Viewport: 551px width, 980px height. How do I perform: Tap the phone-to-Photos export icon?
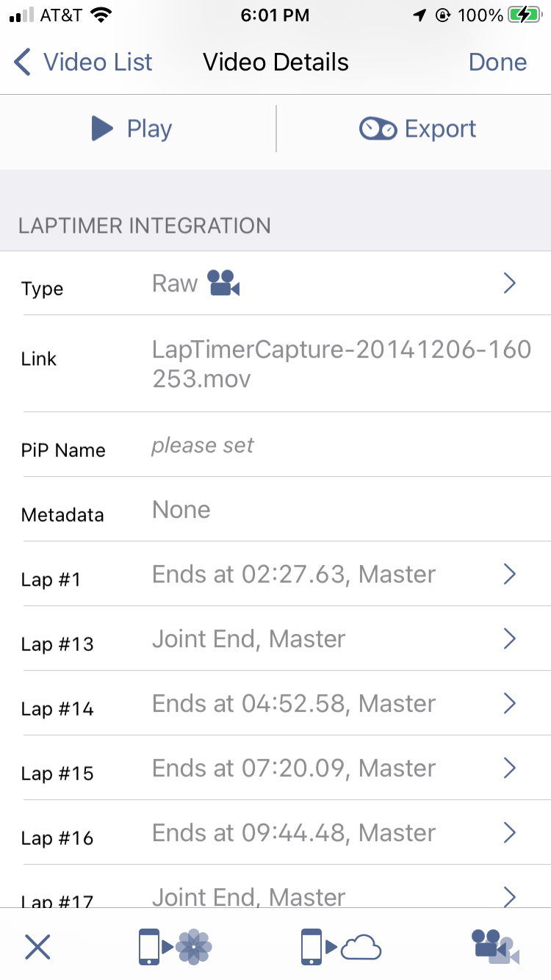tap(176, 946)
